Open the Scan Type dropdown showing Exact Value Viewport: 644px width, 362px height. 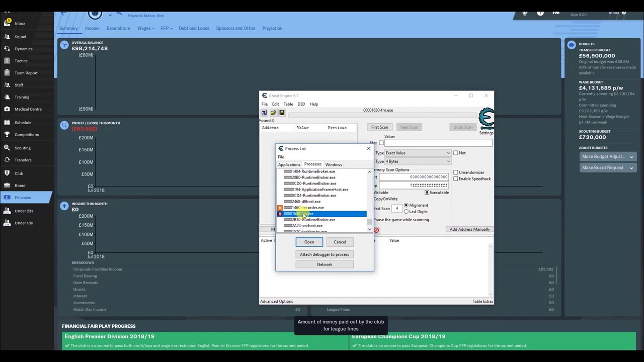[418, 153]
